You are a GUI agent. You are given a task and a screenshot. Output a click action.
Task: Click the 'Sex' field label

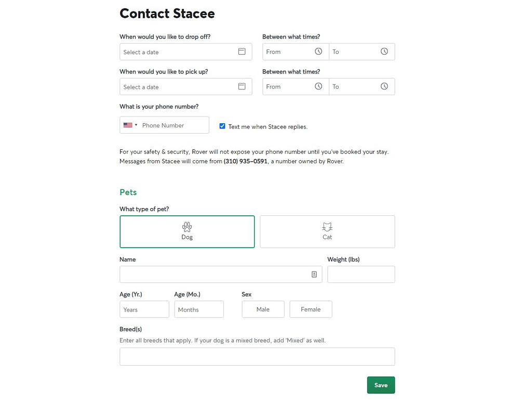(247, 294)
